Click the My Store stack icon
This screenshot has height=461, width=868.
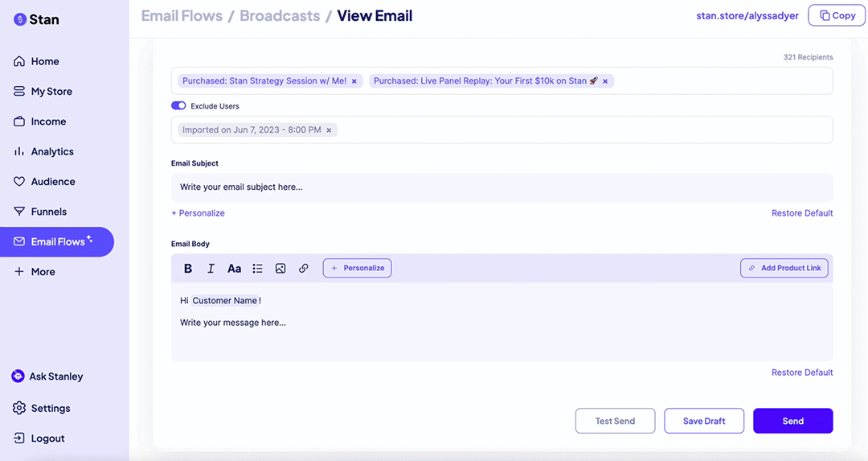[19, 91]
